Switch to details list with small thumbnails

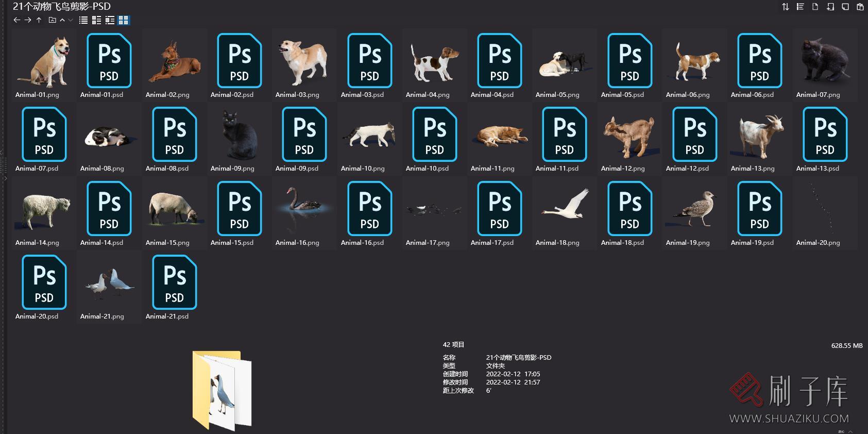[96, 20]
